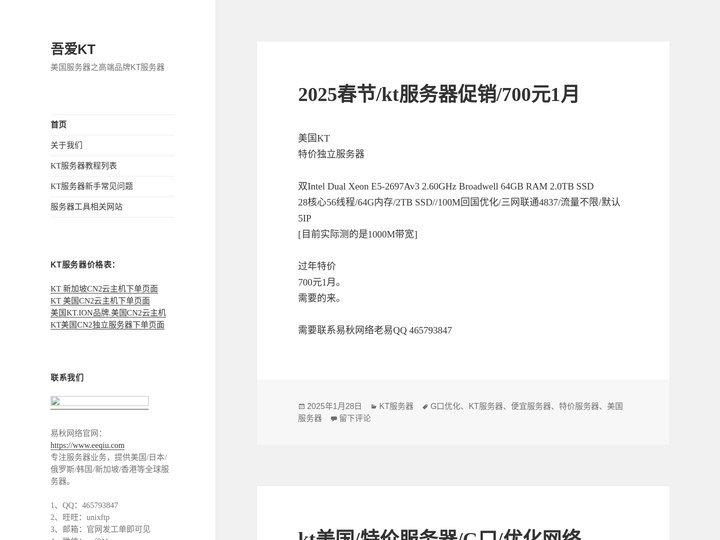Open 服务器工具相关网站 menu item
This screenshot has height=540, width=720.
click(86, 207)
